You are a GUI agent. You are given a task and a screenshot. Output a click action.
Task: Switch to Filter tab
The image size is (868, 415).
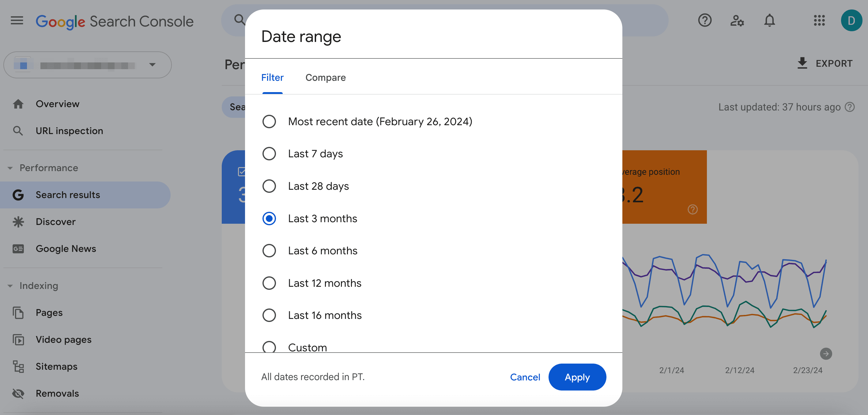(273, 77)
